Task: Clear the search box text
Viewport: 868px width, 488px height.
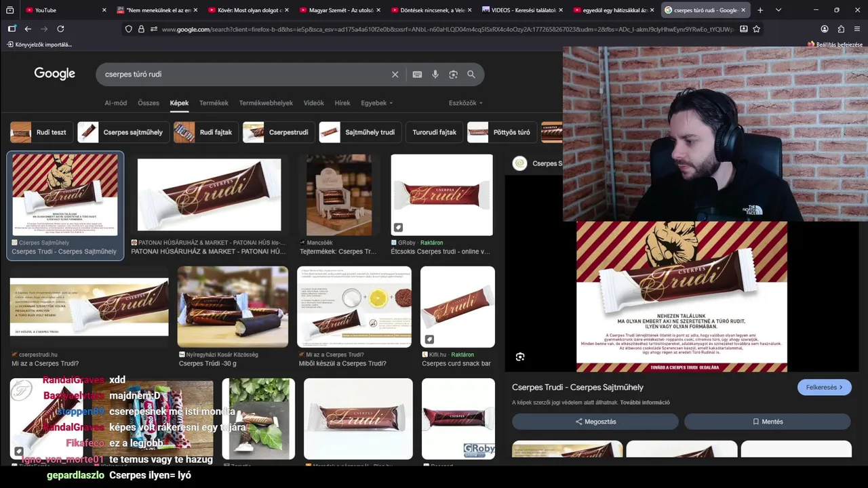Action: [x=395, y=75]
